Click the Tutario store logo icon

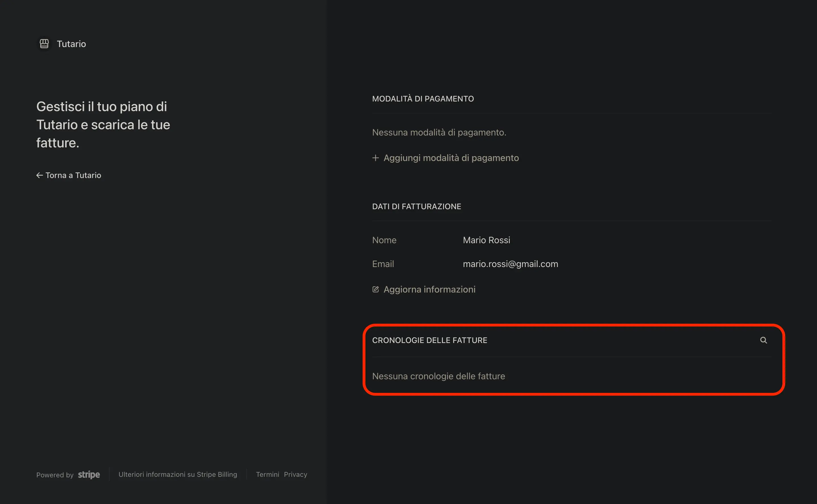[x=44, y=44]
